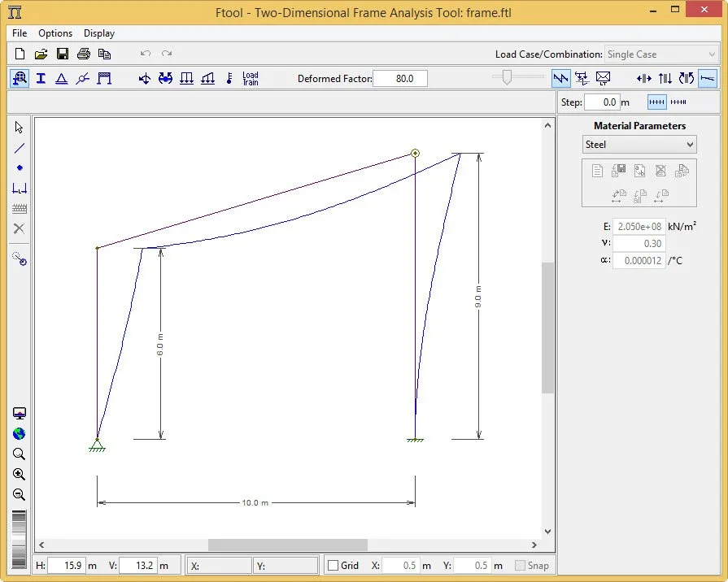
Task: Click the print icon in toolbar
Action: click(x=84, y=54)
